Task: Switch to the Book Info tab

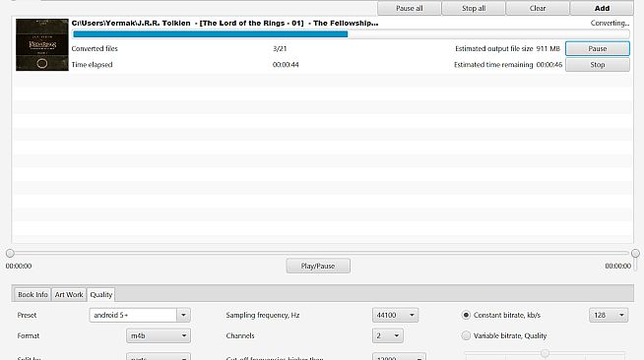Action: point(32,294)
